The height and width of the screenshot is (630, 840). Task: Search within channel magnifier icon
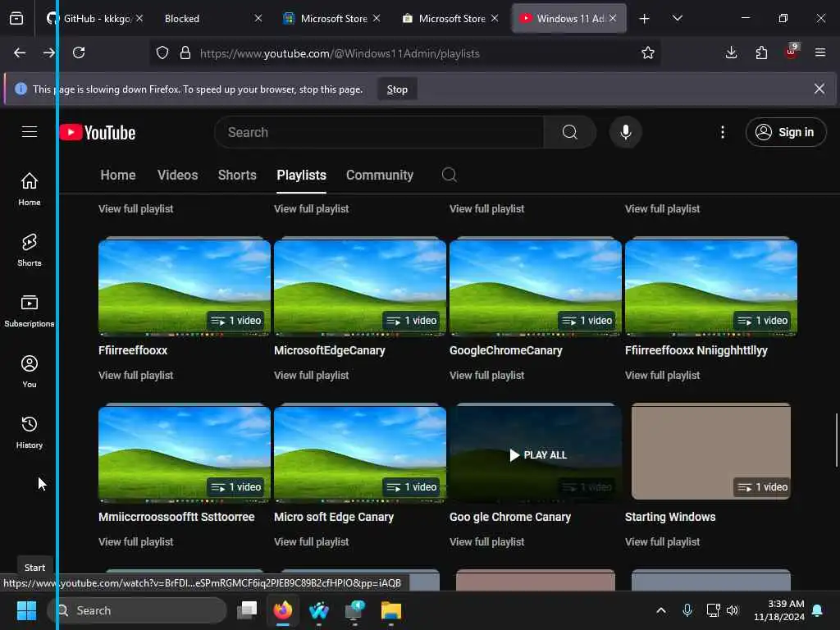[449, 175]
